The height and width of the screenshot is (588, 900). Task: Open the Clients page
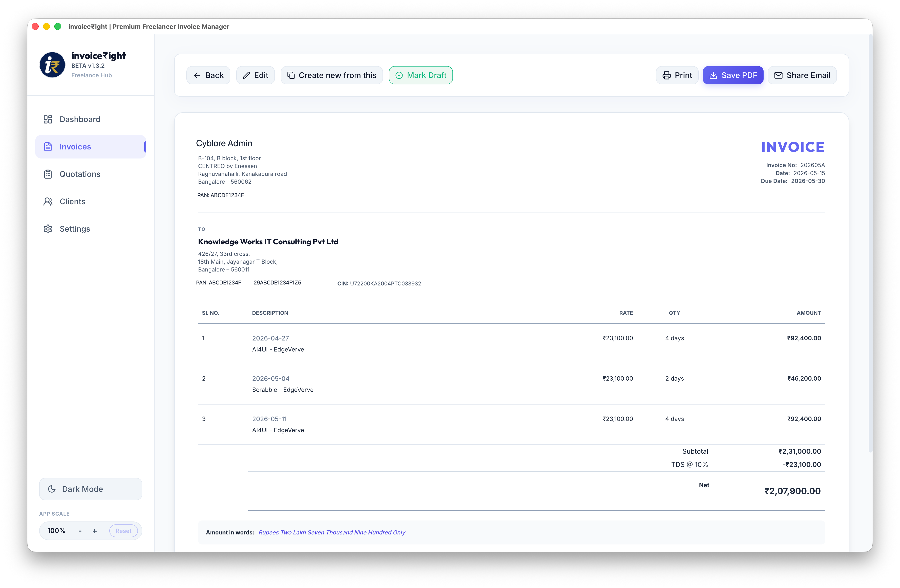[x=91, y=202]
